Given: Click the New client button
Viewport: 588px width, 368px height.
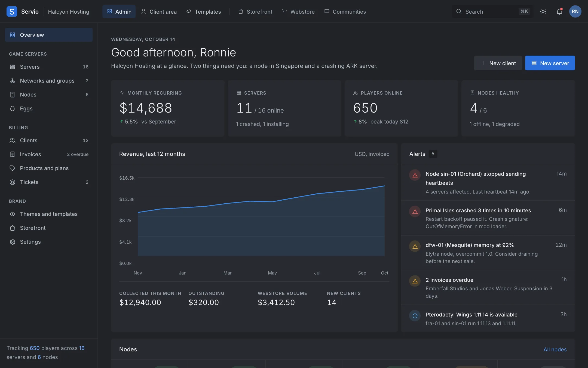Looking at the screenshot, I should point(498,63).
